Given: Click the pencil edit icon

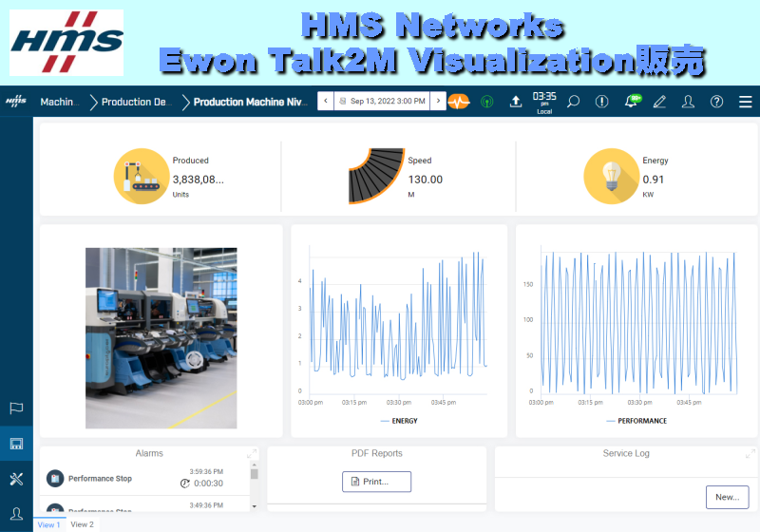Looking at the screenshot, I should pos(659,102).
